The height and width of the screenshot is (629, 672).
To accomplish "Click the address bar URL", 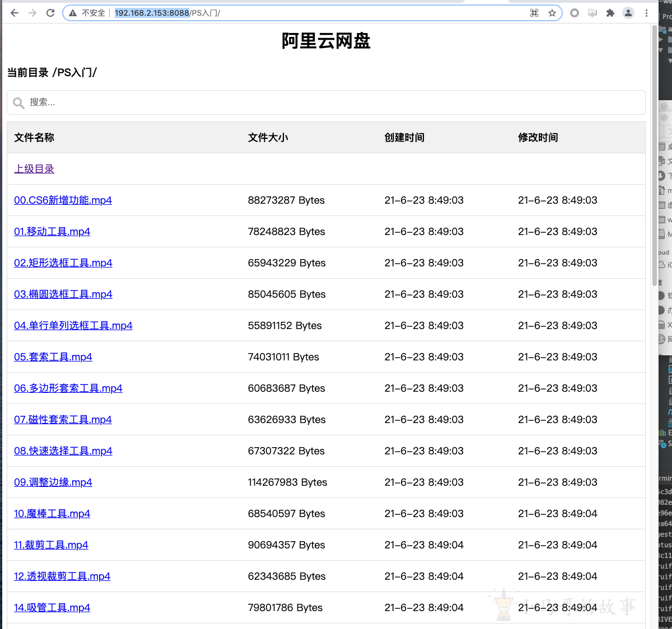I will pos(167,13).
